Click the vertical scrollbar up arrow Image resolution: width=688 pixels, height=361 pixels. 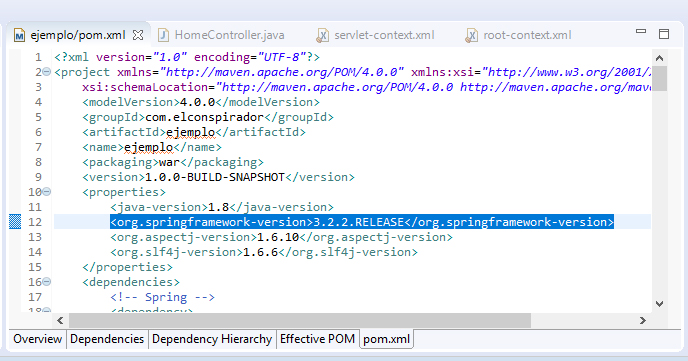659,58
